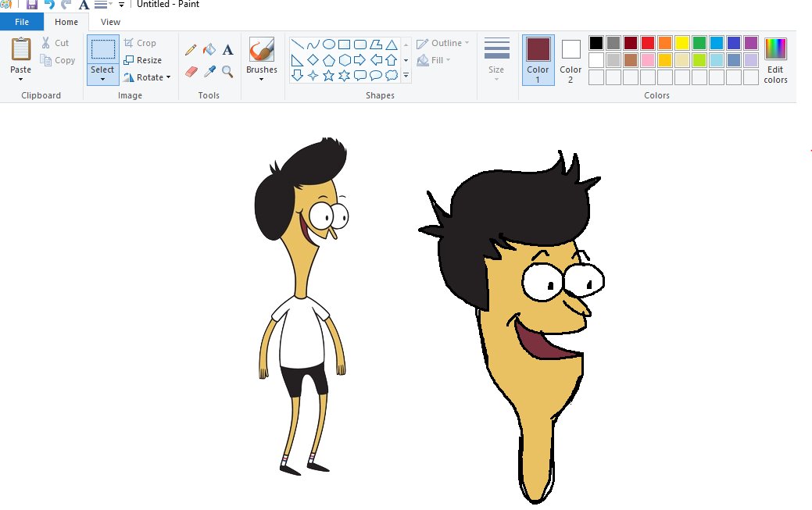Open the shape Fill dropdown
Image resolution: width=812 pixels, height=510 pixels.
tap(449, 60)
